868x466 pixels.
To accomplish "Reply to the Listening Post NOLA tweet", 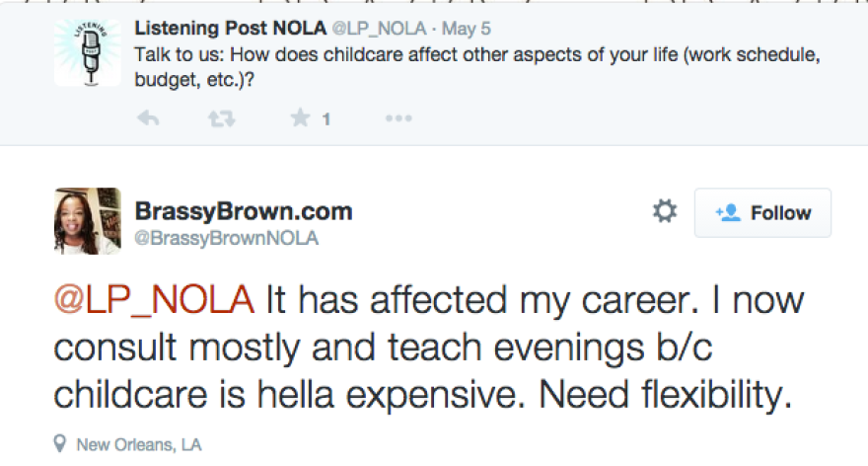I will click(x=148, y=118).
